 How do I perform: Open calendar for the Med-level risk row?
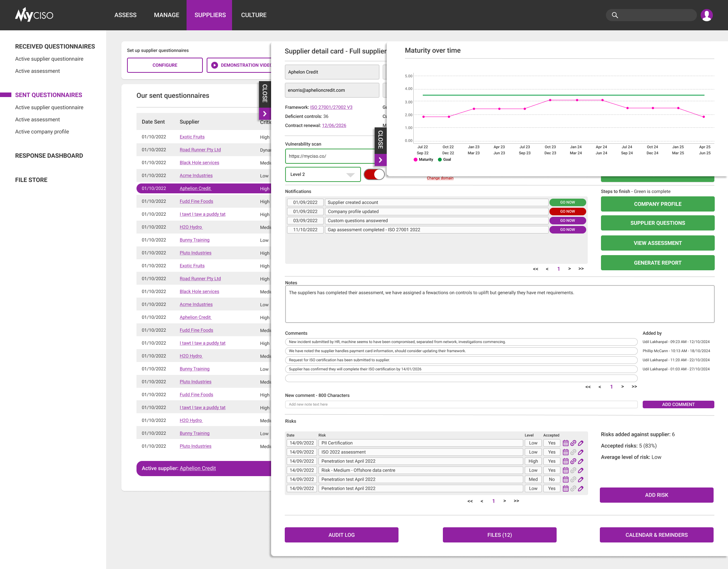(565, 479)
